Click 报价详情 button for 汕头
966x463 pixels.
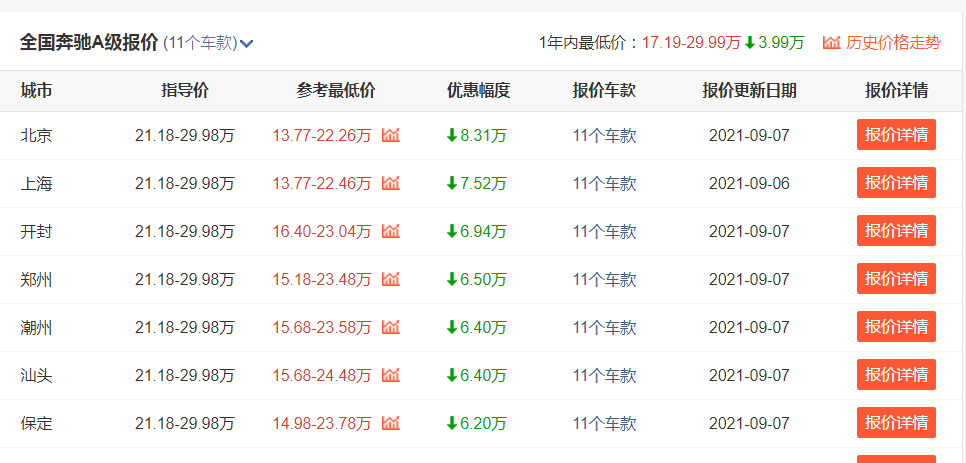point(896,375)
